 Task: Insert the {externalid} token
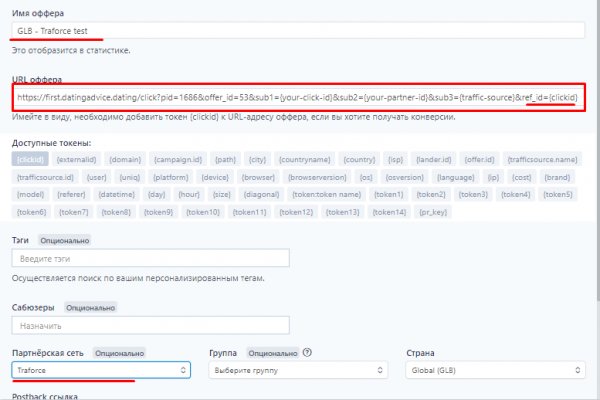(x=76, y=158)
